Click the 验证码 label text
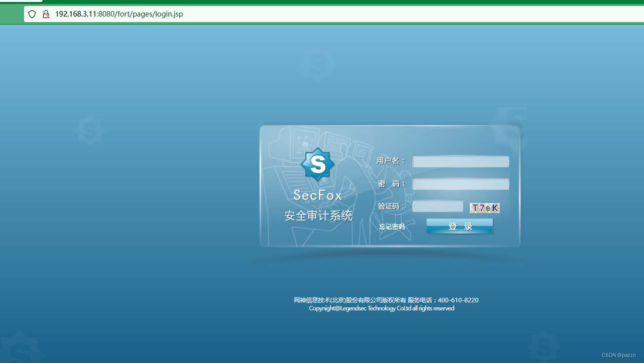 point(391,206)
